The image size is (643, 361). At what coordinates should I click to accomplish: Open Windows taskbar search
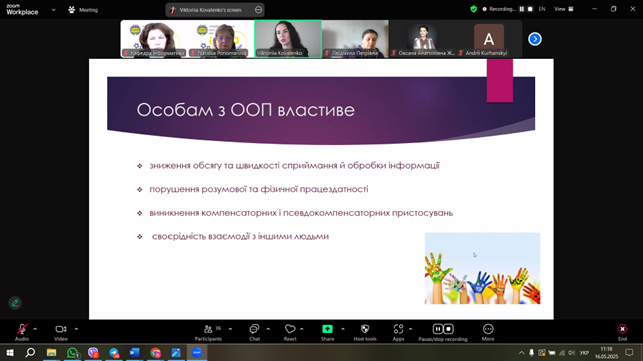30,352
